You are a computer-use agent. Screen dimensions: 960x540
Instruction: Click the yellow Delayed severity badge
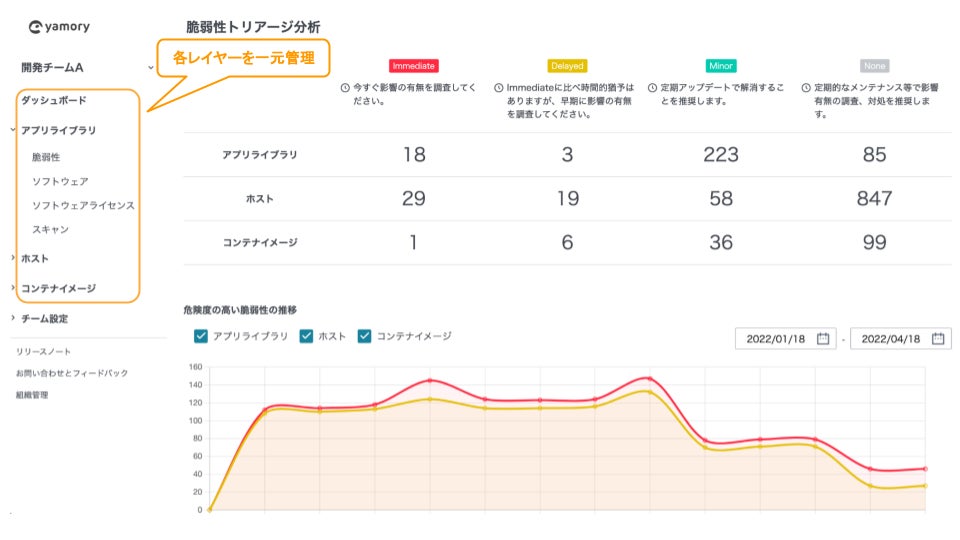click(x=567, y=66)
